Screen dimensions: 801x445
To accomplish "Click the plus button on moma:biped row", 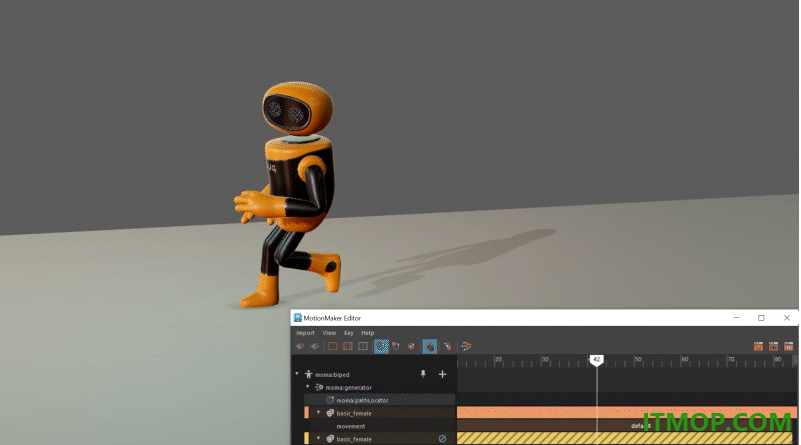I will click(x=442, y=374).
